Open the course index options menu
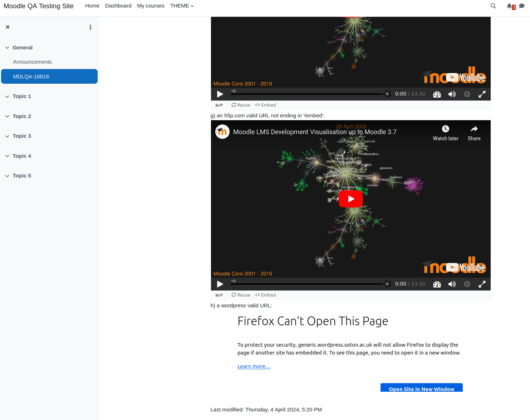The height and width of the screenshot is (420, 530). click(90, 27)
